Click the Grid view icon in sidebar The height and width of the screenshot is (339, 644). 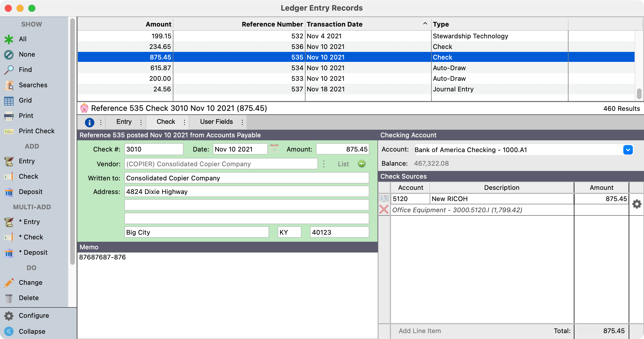pos(9,101)
